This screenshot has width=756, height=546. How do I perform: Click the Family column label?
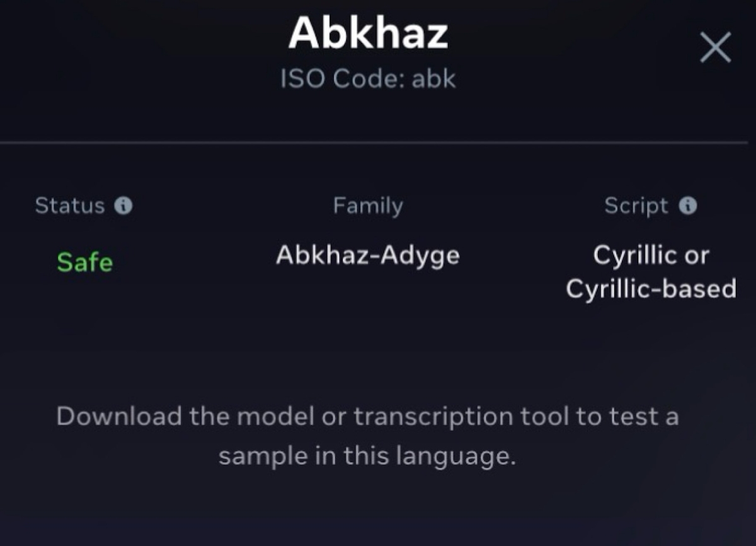(x=368, y=206)
